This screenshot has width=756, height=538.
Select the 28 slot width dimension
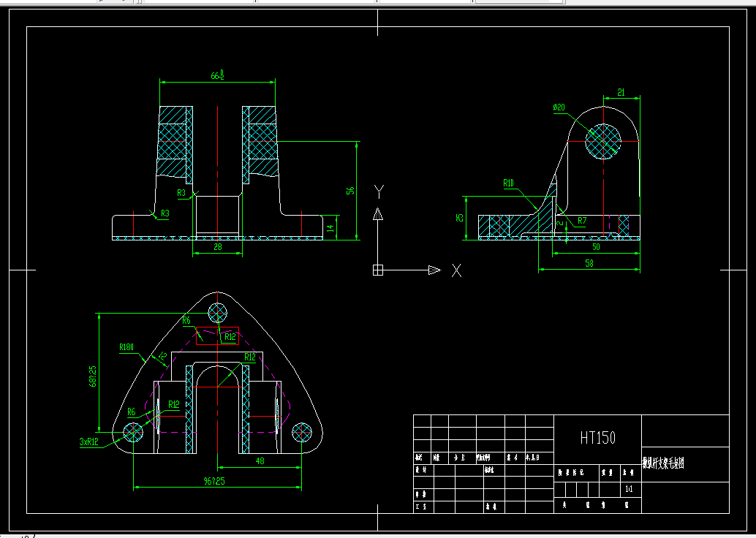(x=217, y=247)
